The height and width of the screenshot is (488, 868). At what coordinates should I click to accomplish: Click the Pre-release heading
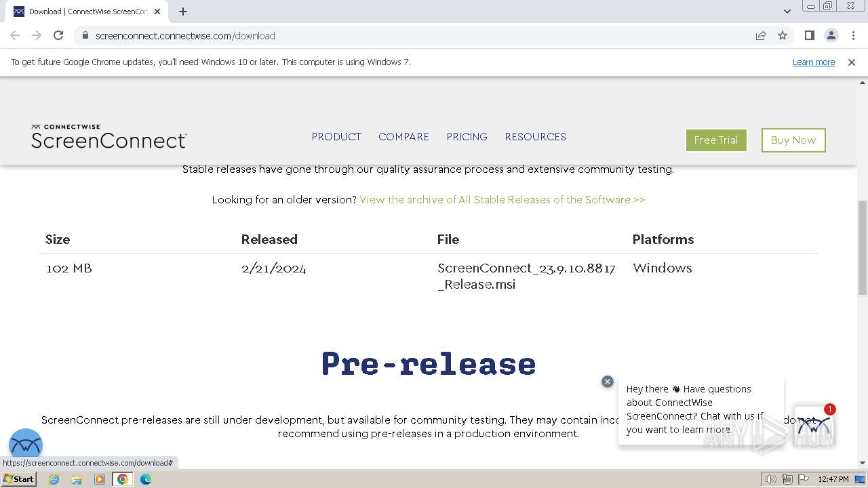[429, 364]
